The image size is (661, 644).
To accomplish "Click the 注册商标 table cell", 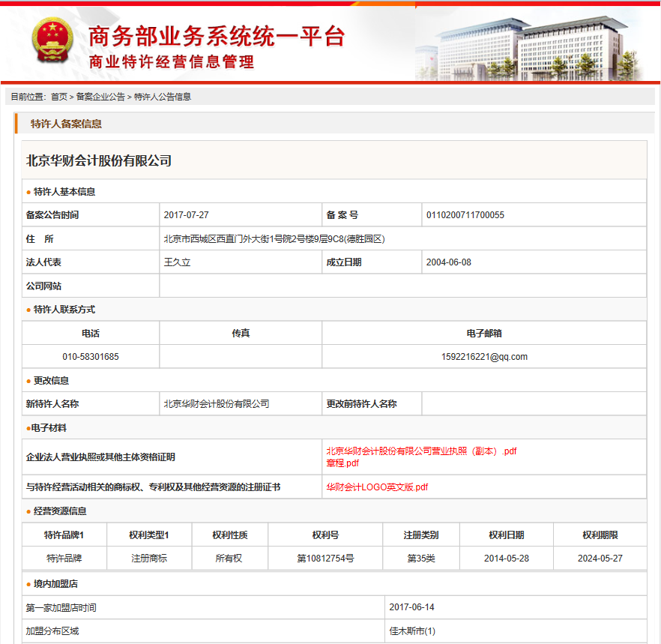I will click(149, 559).
